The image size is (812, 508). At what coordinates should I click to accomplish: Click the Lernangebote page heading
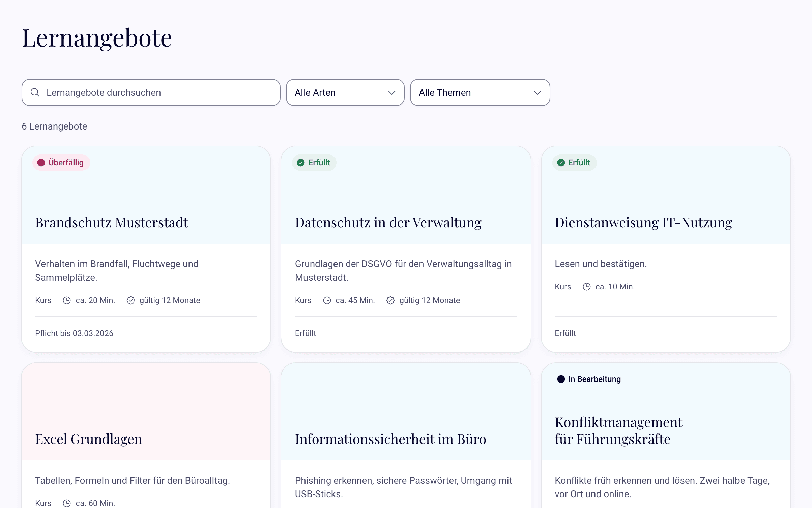click(97, 38)
